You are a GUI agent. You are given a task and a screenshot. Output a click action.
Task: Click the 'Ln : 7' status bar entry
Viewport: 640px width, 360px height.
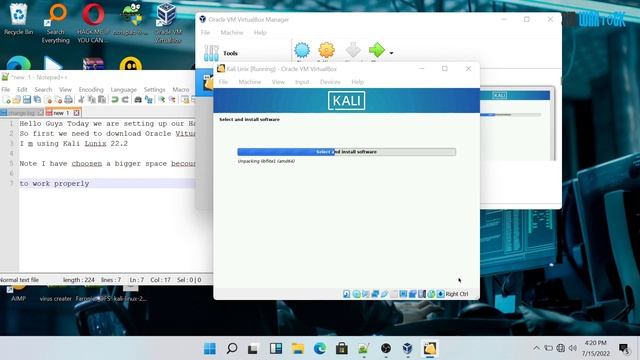pyautogui.click(x=137, y=280)
